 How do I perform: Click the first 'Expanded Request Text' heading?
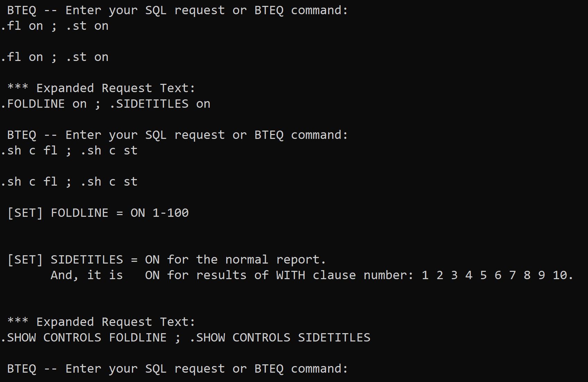[101, 88]
